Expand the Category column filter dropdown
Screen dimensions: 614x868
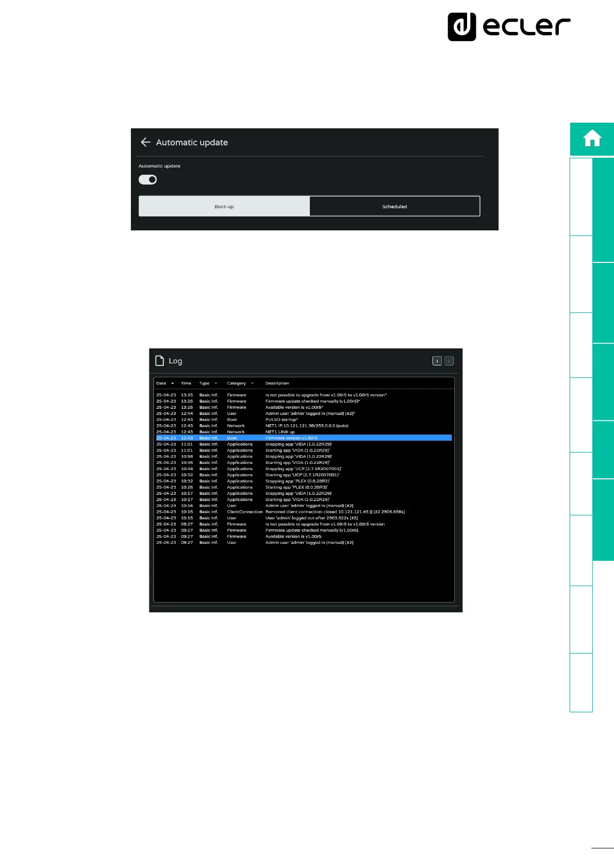click(x=252, y=383)
